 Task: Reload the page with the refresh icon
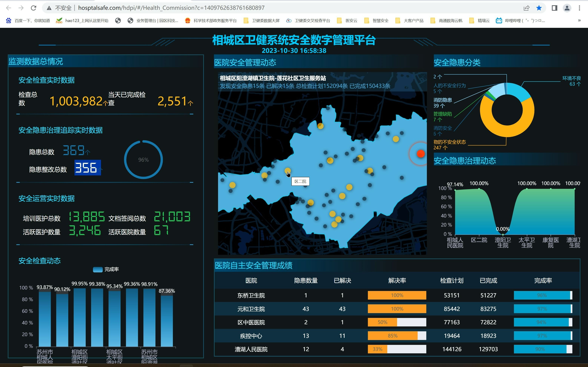click(x=34, y=8)
